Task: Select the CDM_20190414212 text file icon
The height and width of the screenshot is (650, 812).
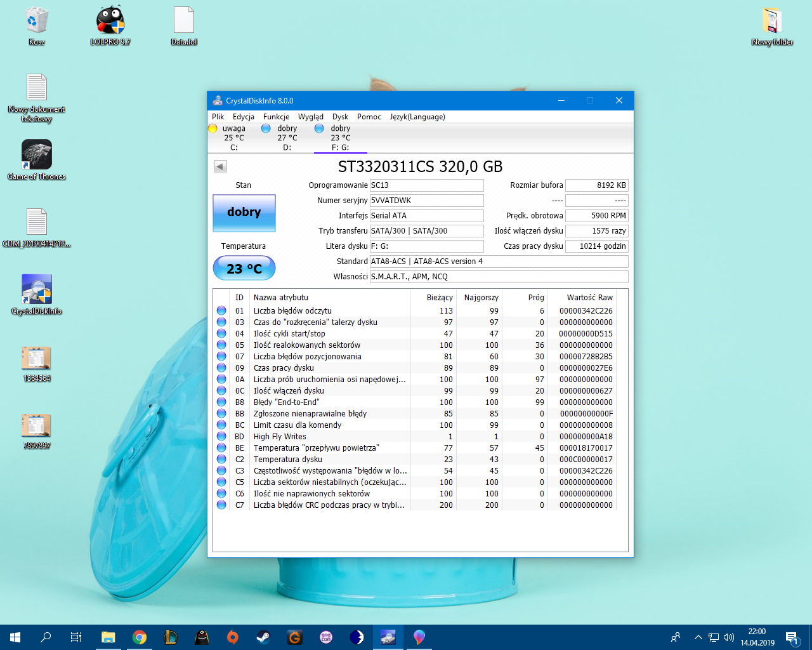Action: (x=37, y=228)
